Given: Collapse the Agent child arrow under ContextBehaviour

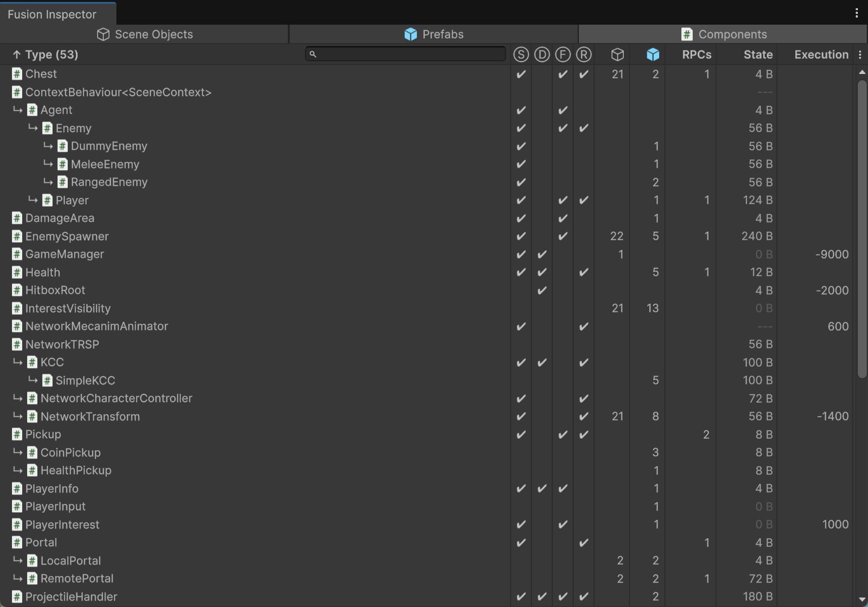Looking at the screenshot, I should pos(18,110).
